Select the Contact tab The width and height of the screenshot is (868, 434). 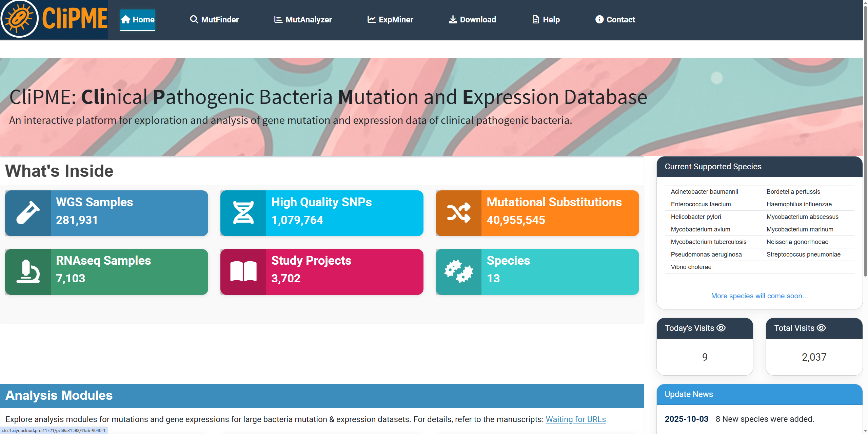pos(615,20)
